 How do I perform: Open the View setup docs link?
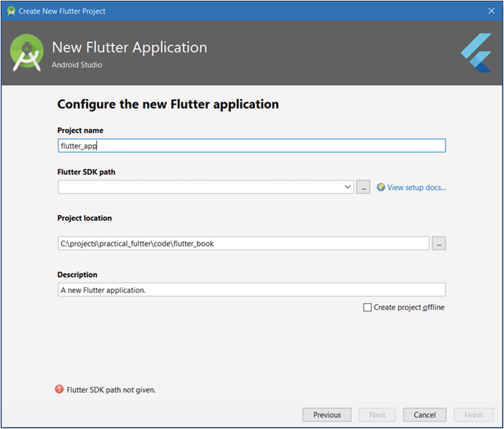tap(417, 187)
